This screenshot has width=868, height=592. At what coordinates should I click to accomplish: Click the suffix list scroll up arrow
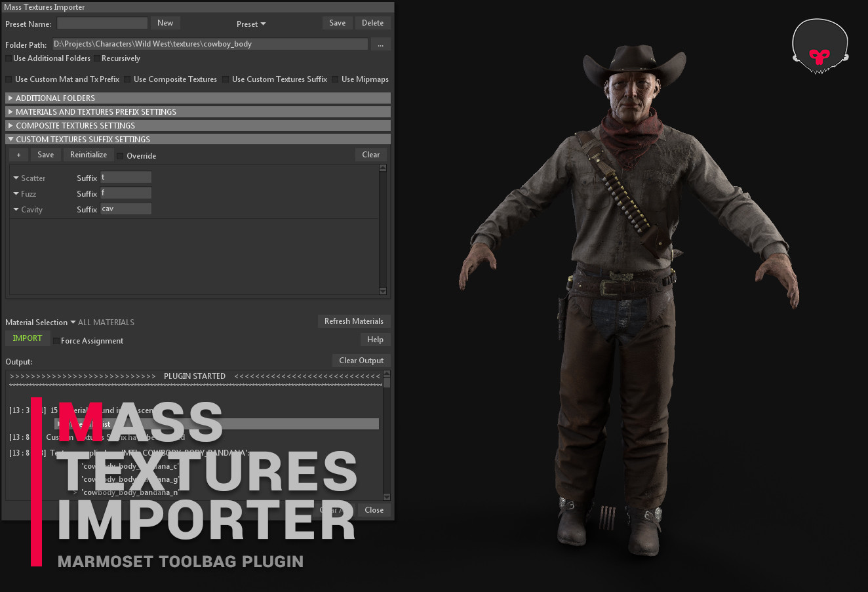pos(382,167)
